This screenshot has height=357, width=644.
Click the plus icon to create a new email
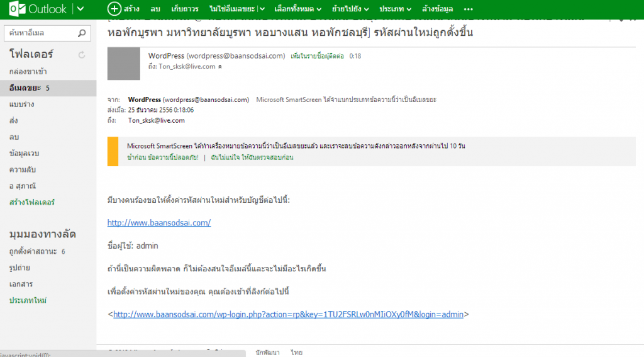tap(114, 9)
